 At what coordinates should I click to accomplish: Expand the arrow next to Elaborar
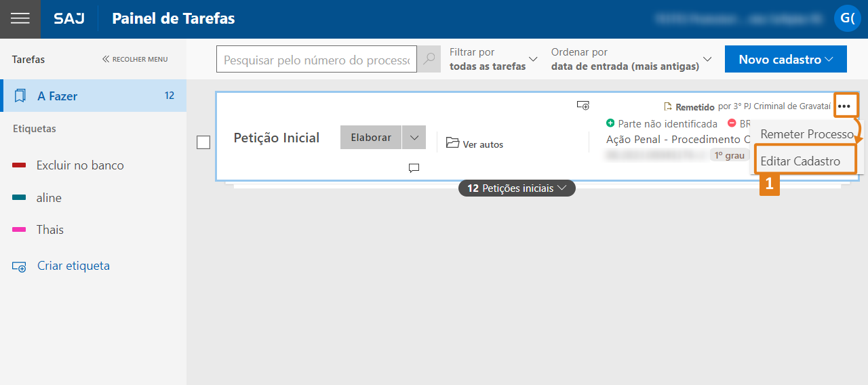pyautogui.click(x=414, y=138)
